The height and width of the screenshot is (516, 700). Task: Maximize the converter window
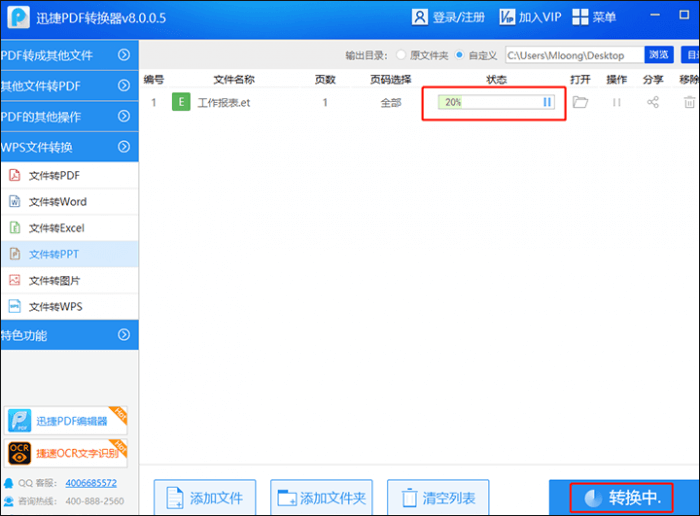tap(684, 15)
